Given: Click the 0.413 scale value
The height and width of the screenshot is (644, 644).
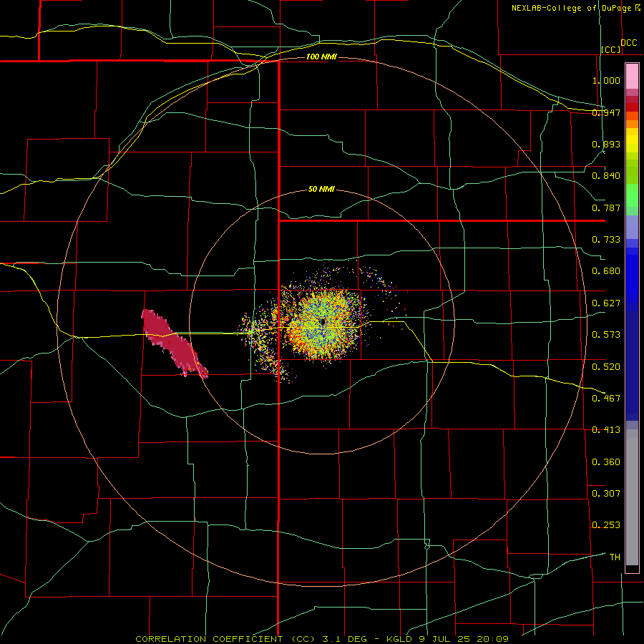Looking at the screenshot, I should [606, 430].
